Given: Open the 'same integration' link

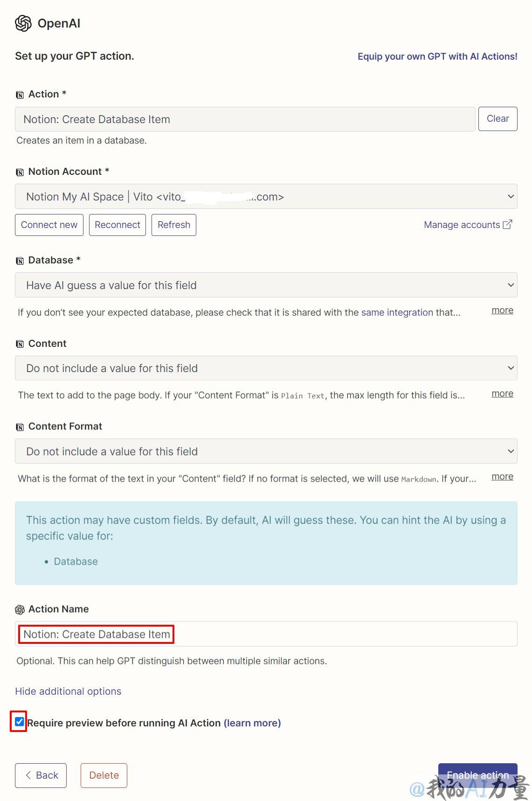Looking at the screenshot, I should [397, 312].
